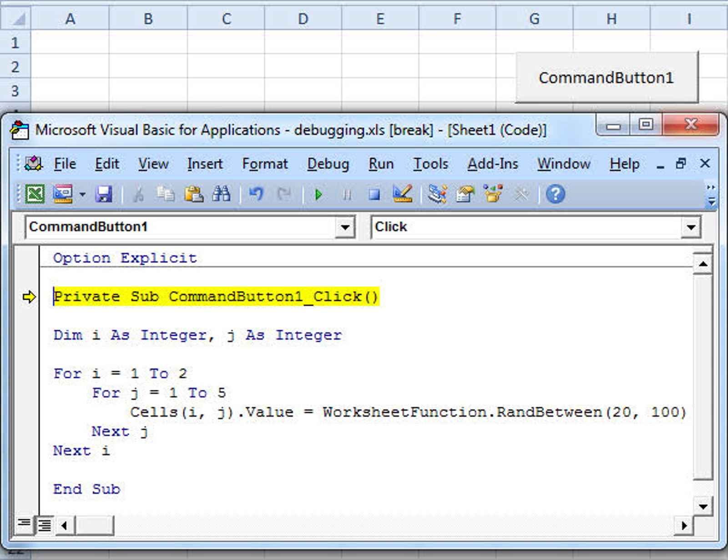Image resolution: width=728 pixels, height=560 pixels.
Task: Click the code scrollbar down arrow
Action: [703, 506]
